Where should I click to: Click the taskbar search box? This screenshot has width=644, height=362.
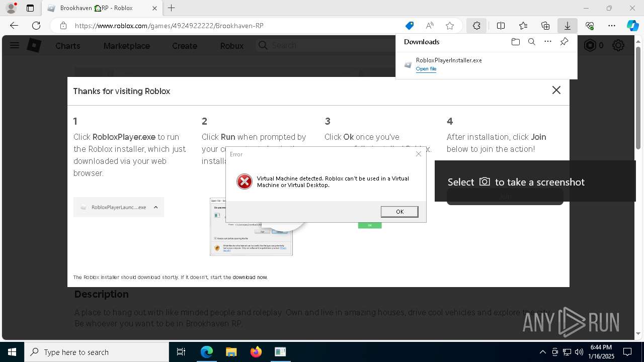[97, 352]
